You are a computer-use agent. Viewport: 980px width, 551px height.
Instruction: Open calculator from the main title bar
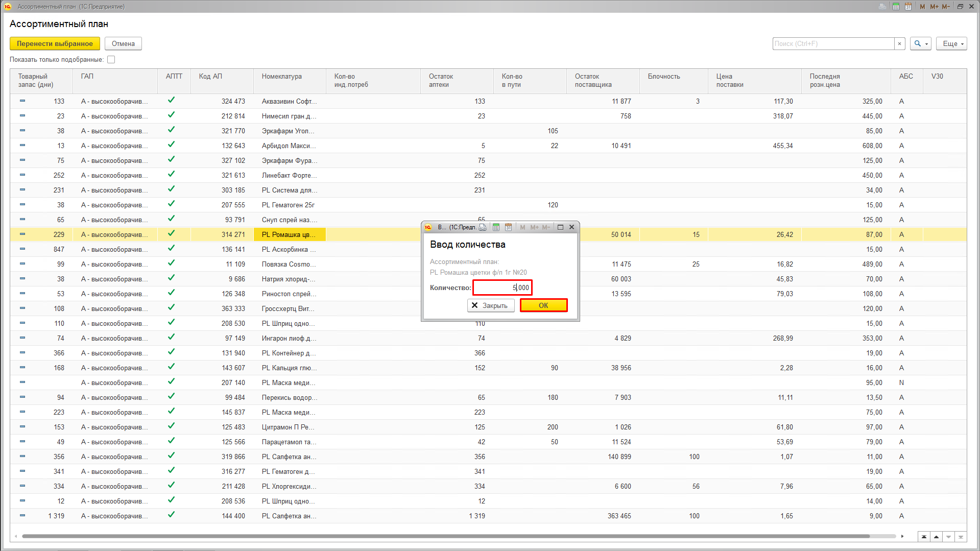[896, 7]
